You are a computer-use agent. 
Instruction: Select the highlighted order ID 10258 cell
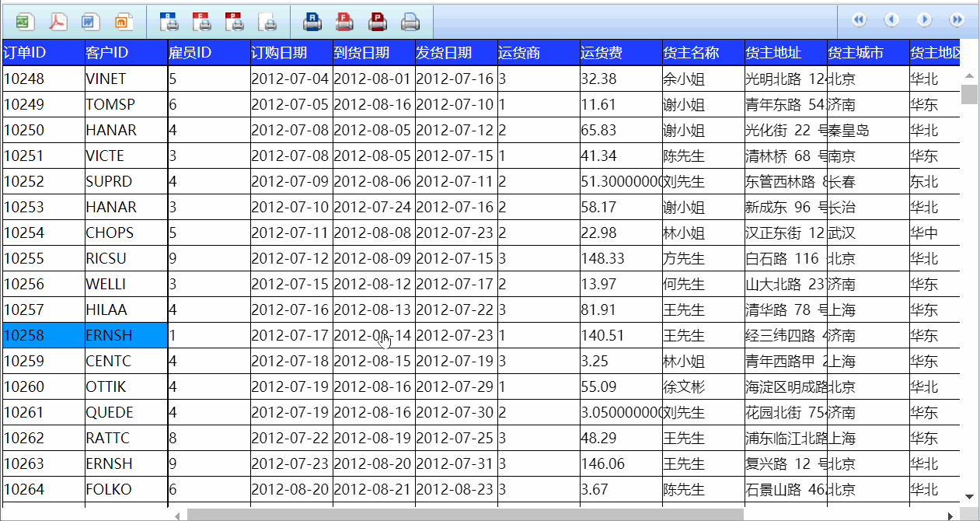tap(44, 335)
